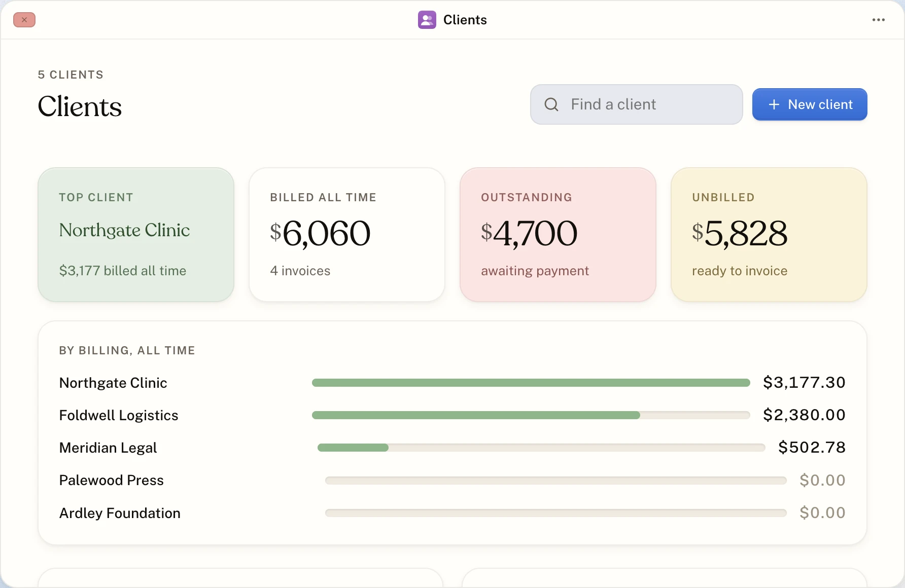Select Ardley Foundation row
The width and height of the screenshot is (905, 588).
[453, 513]
